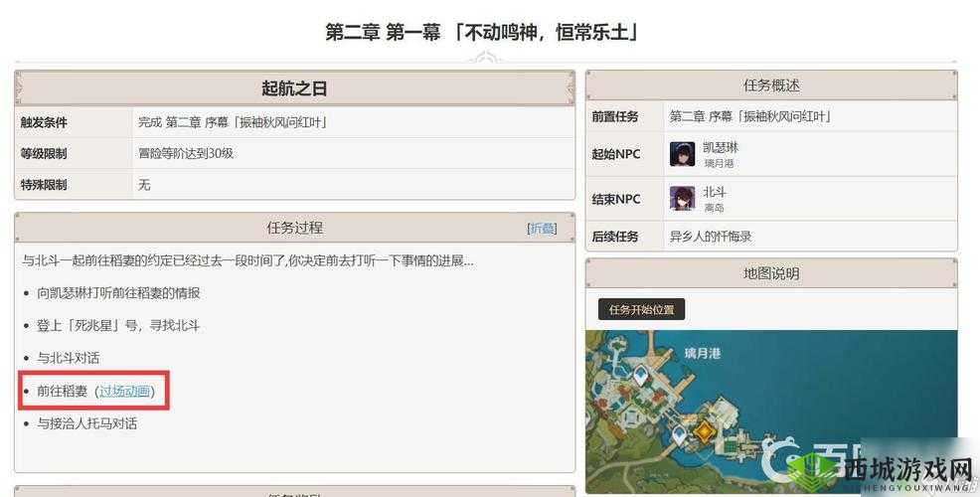This screenshot has height=497, width=980.
Task: Click the 触发条件 row label
Action: click(44, 122)
